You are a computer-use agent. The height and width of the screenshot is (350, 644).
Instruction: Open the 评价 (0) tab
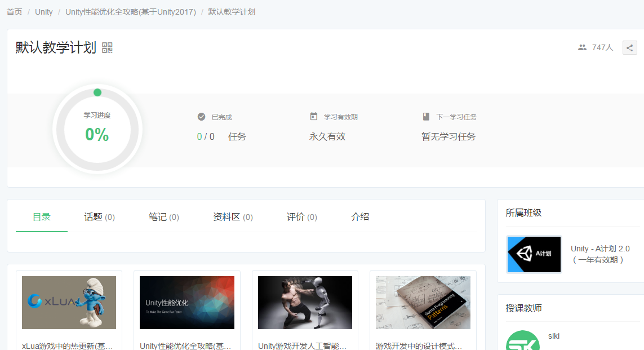click(302, 217)
